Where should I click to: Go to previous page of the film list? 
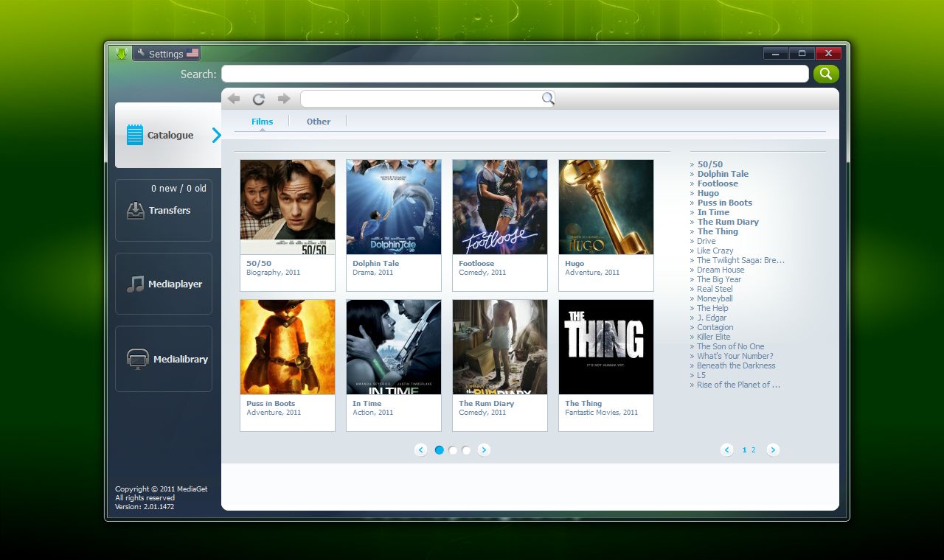pyautogui.click(x=726, y=450)
